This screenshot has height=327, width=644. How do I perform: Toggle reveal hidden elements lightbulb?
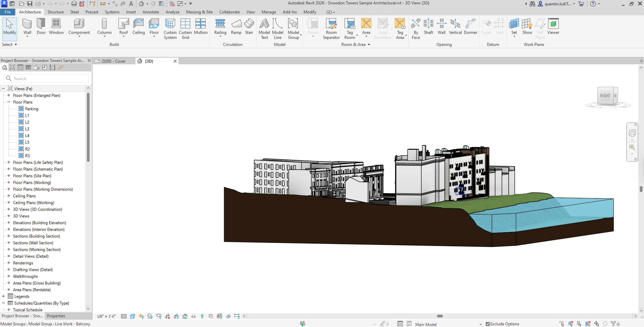click(x=202, y=316)
